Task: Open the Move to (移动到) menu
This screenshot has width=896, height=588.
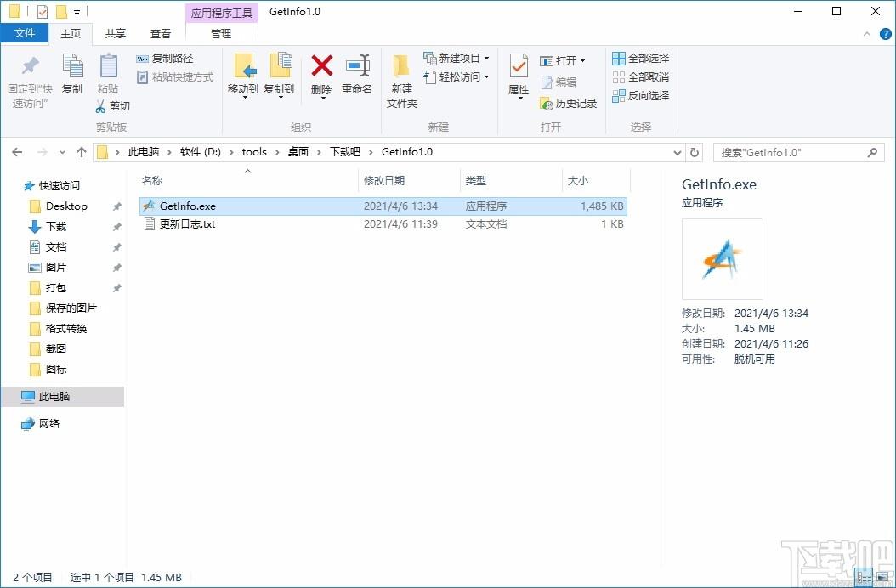Action: (x=243, y=76)
